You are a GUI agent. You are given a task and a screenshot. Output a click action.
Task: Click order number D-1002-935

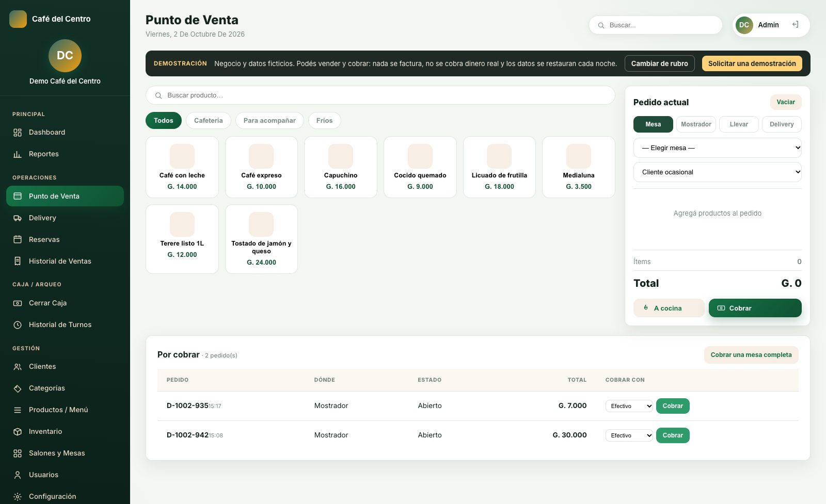point(187,406)
